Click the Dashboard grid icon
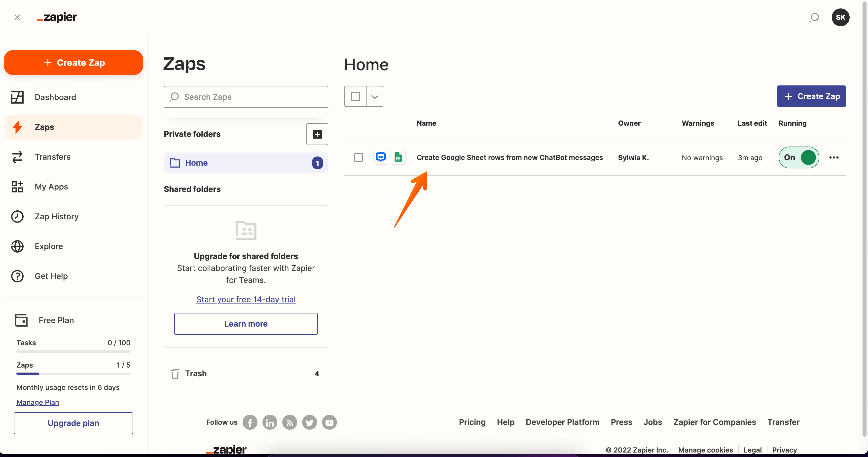Screen dimensions: 868x457 coord(17,97)
